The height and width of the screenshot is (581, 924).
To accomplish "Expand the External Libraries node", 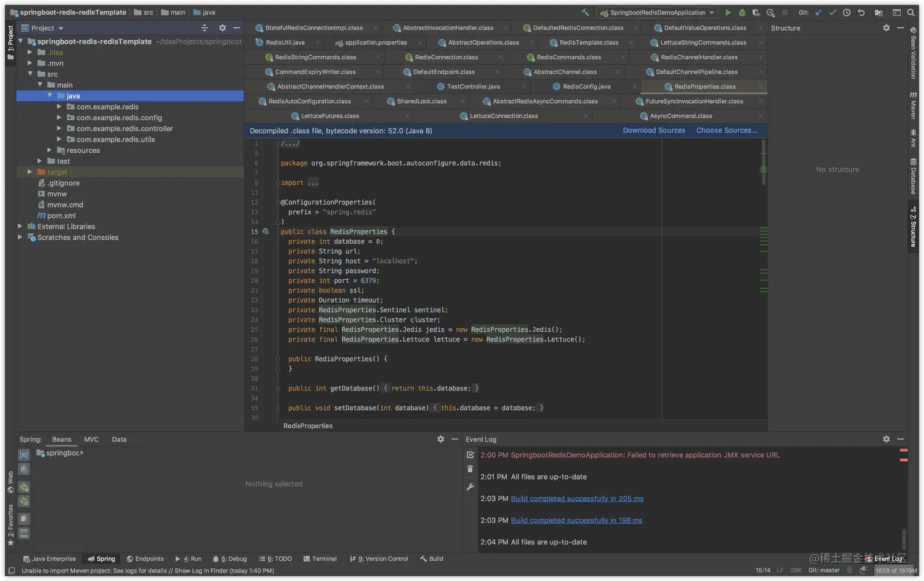I will pos(20,227).
